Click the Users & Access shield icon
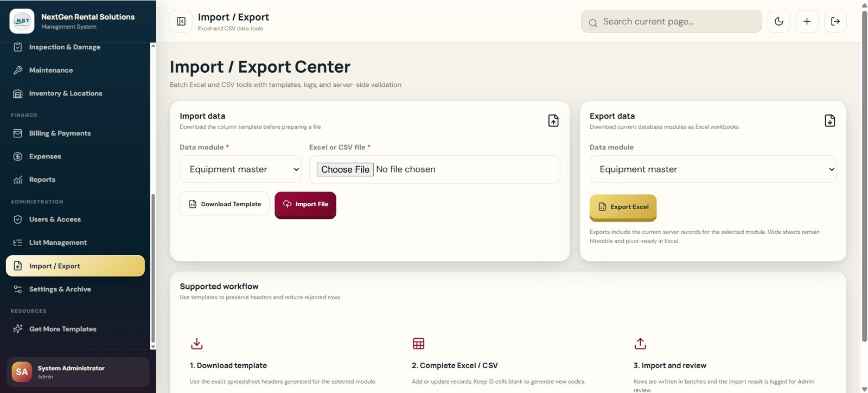 click(18, 219)
